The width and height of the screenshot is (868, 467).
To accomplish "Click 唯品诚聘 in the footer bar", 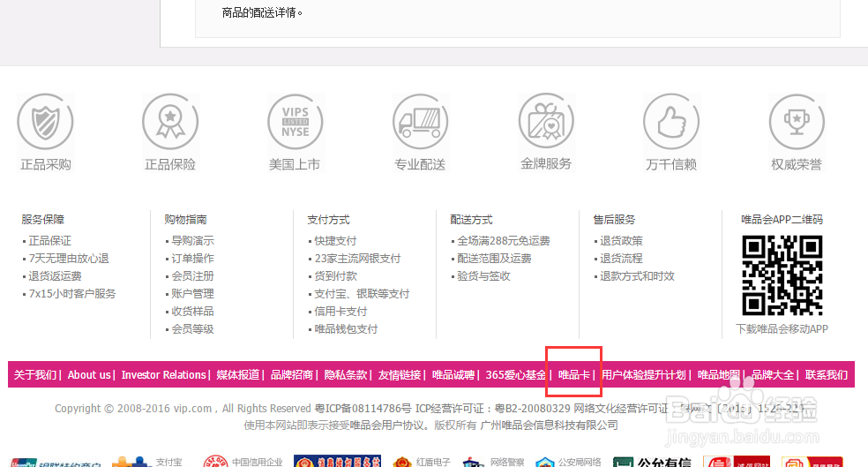I will pos(453,375).
